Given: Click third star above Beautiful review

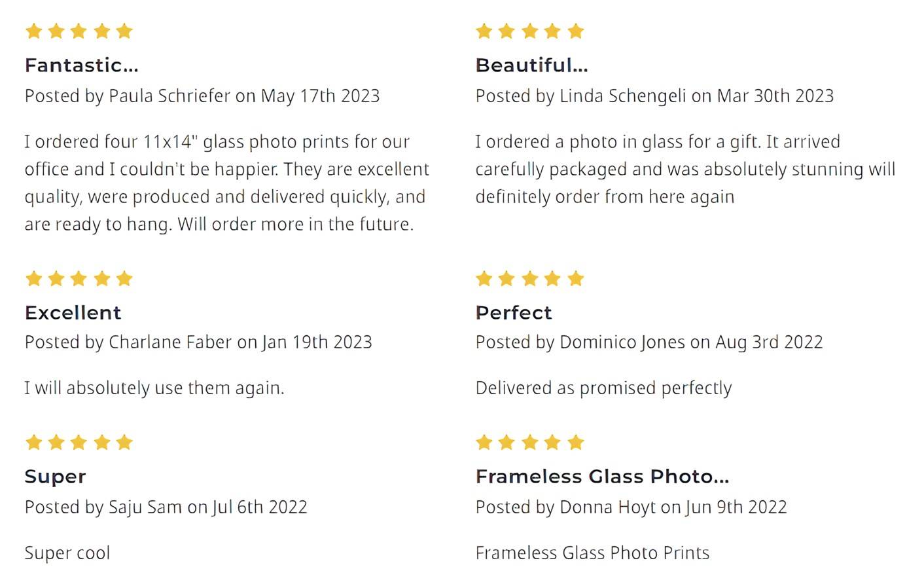Looking at the screenshot, I should pos(530,31).
